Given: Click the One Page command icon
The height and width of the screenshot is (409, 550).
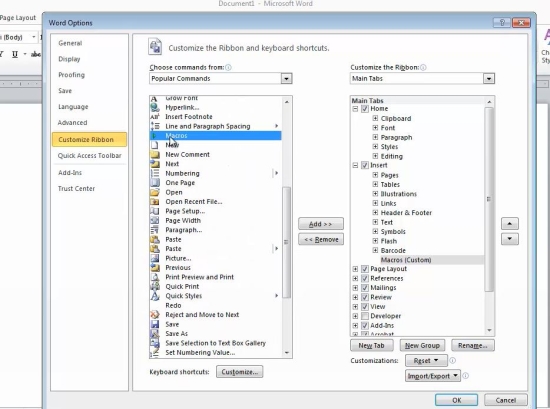Looking at the screenshot, I should point(155,183).
